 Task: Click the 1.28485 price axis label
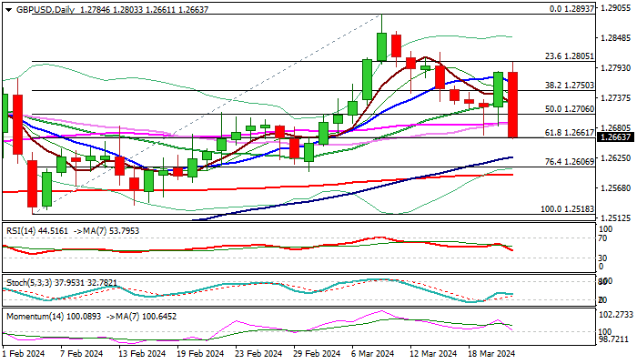tap(616, 38)
